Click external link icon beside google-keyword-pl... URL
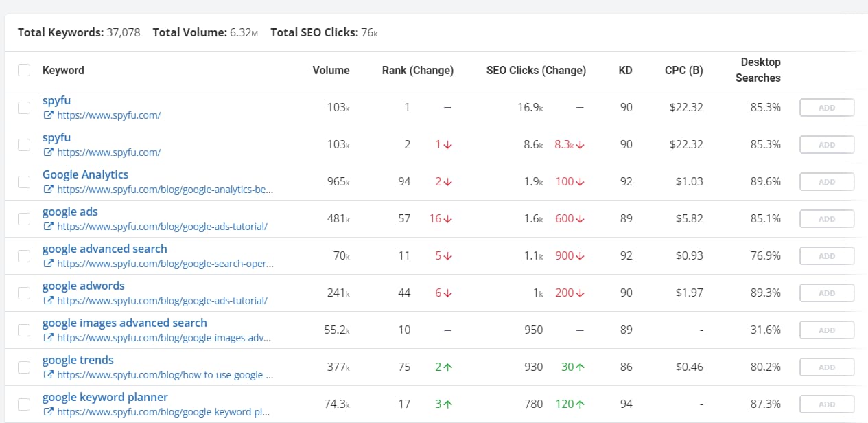868x423 pixels. point(48,412)
